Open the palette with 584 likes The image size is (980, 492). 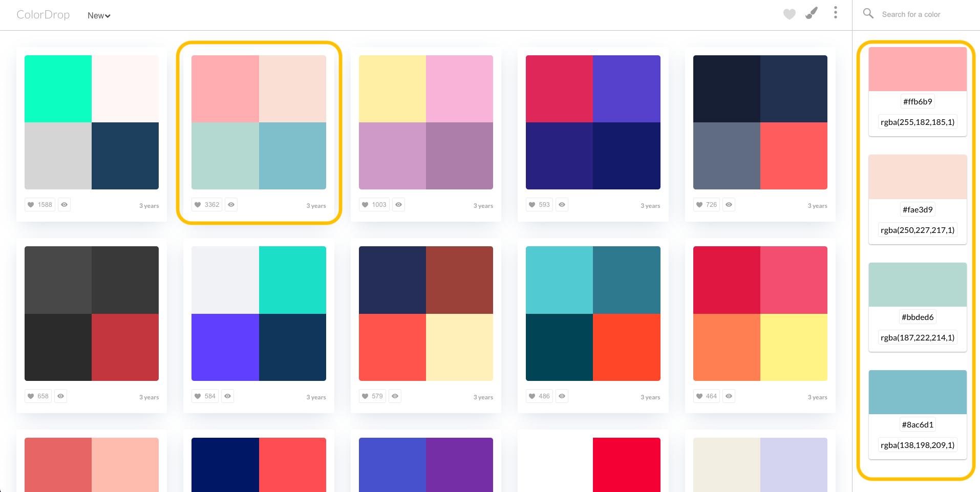[x=259, y=313]
